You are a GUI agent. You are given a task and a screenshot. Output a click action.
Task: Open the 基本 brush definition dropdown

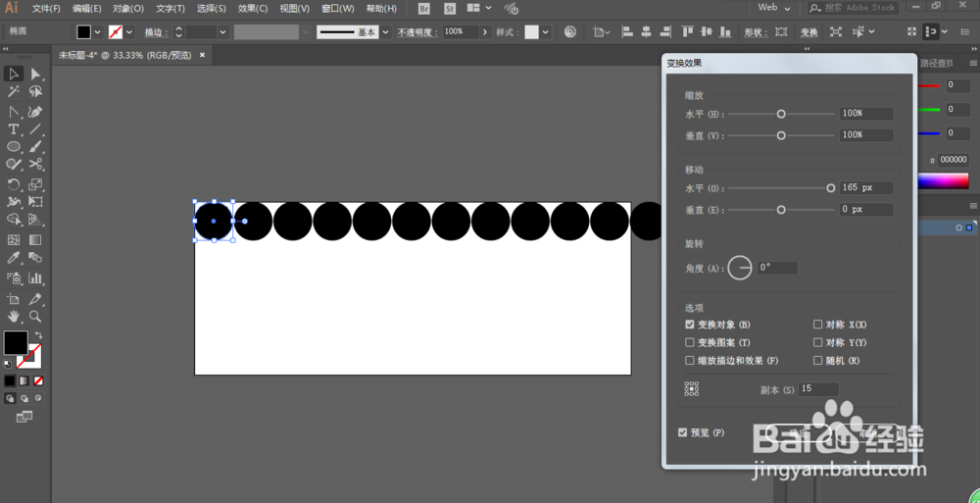[x=385, y=32]
